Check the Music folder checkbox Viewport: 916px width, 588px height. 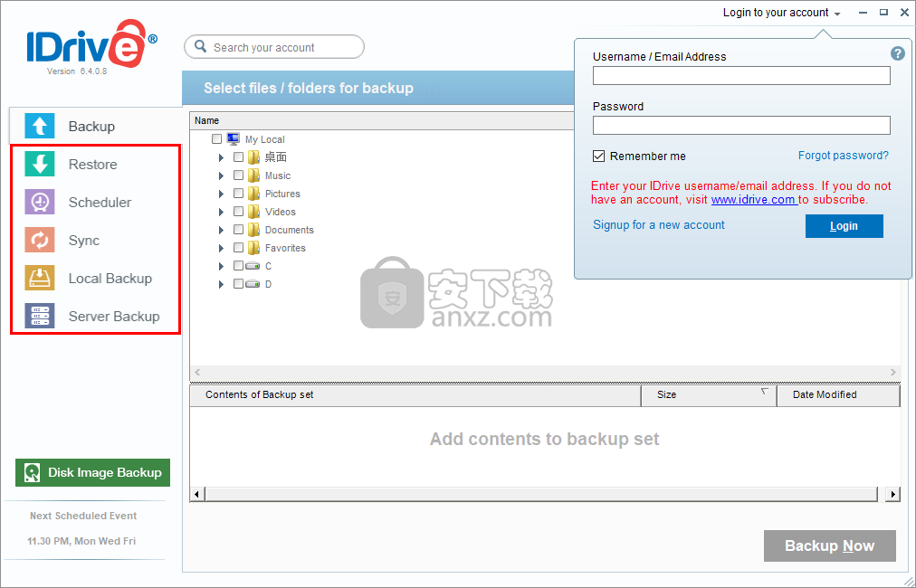click(238, 175)
